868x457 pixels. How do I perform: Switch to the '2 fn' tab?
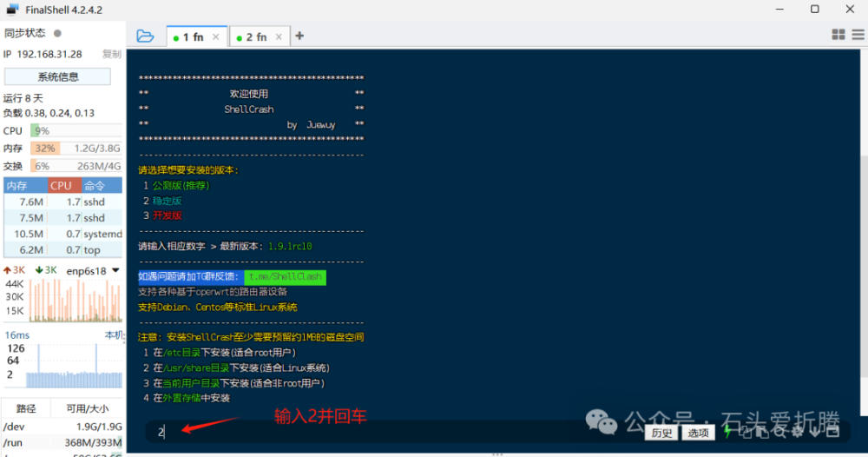tap(259, 36)
